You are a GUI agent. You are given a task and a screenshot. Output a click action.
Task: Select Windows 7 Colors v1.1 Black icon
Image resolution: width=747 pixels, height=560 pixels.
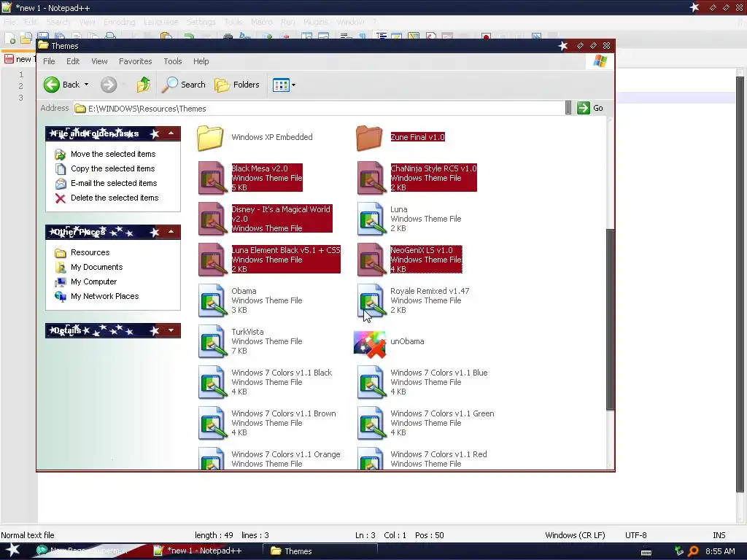[212, 382]
